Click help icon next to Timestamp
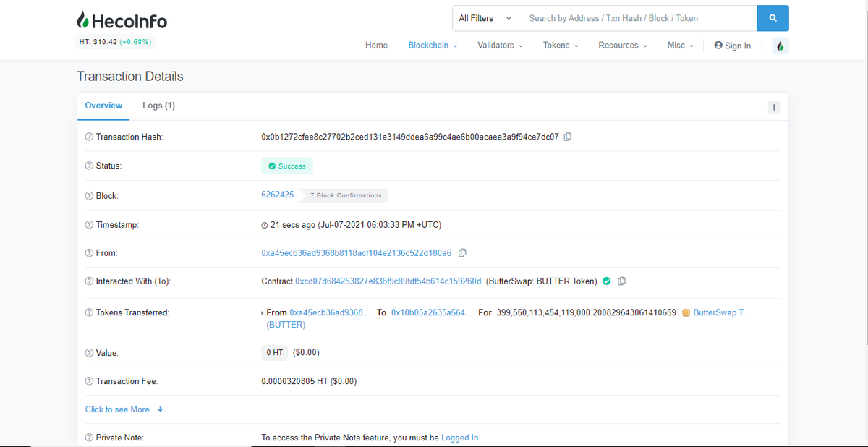This screenshot has width=868, height=447. click(x=89, y=225)
